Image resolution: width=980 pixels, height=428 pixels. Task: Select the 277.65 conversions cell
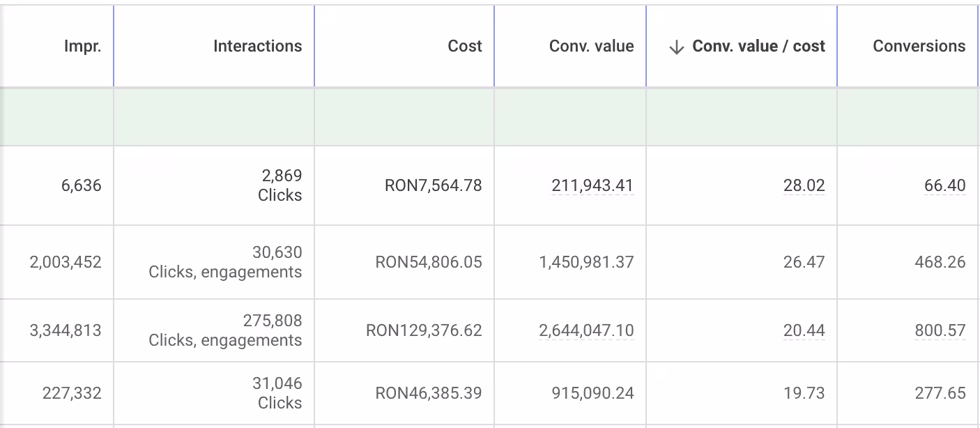(940, 393)
